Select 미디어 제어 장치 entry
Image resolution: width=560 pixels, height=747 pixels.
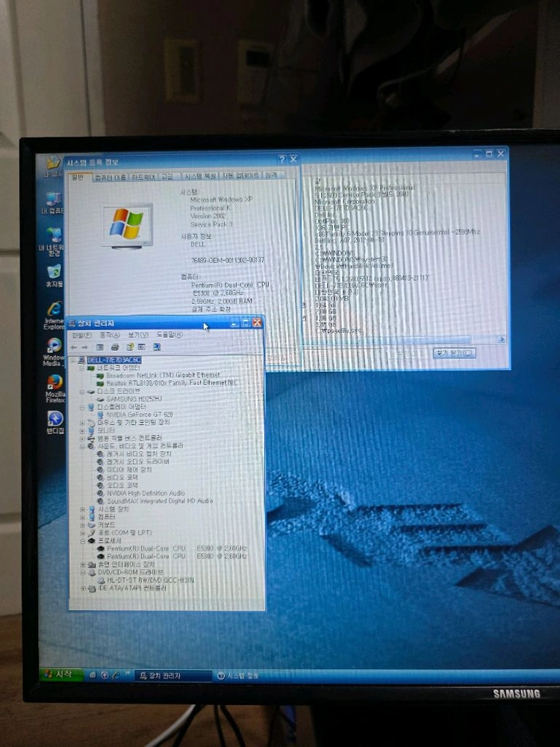pyautogui.click(x=129, y=470)
